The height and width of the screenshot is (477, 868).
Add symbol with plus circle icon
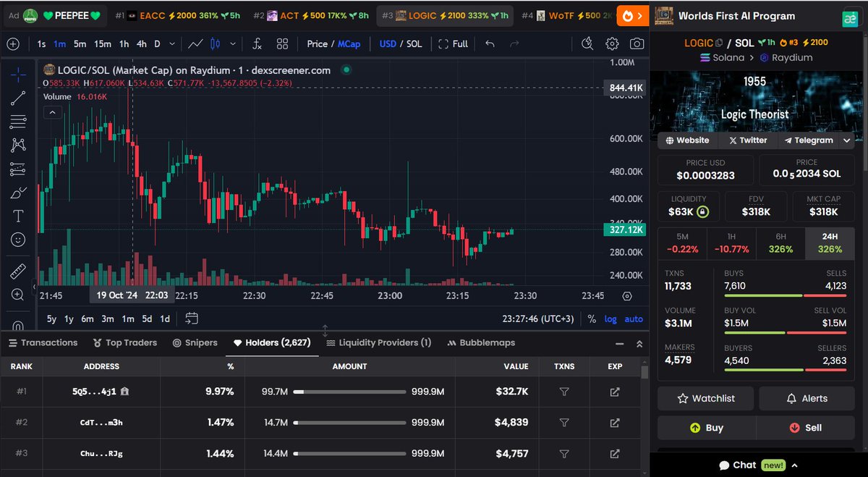click(13, 44)
